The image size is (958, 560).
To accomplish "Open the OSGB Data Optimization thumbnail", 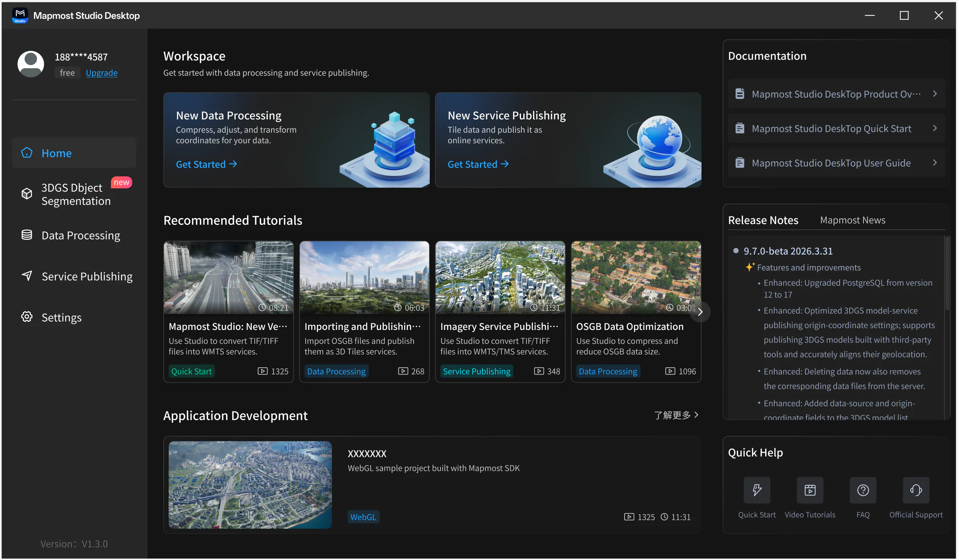I will coord(636,277).
